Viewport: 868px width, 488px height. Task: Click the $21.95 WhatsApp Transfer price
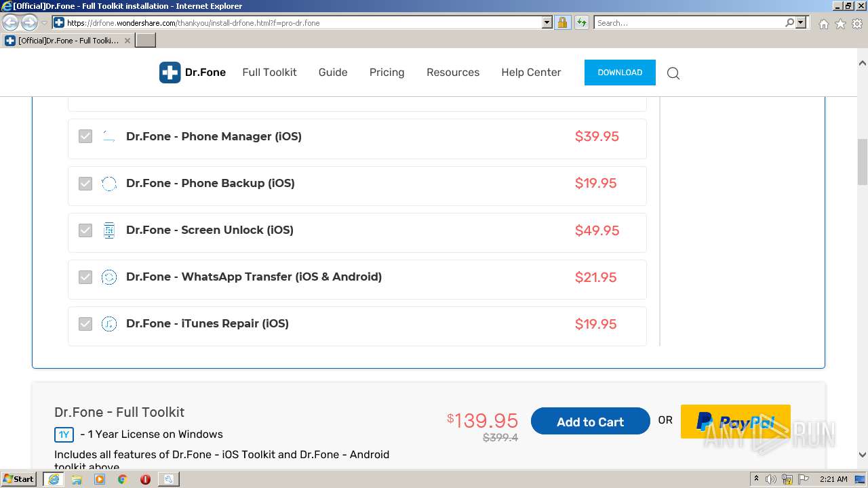click(595, 277)
